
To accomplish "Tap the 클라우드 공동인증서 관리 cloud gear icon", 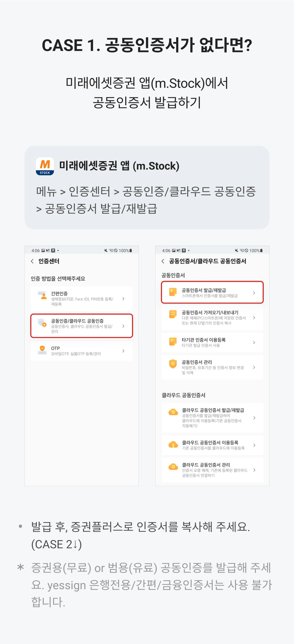I will [x=173, y=467].
